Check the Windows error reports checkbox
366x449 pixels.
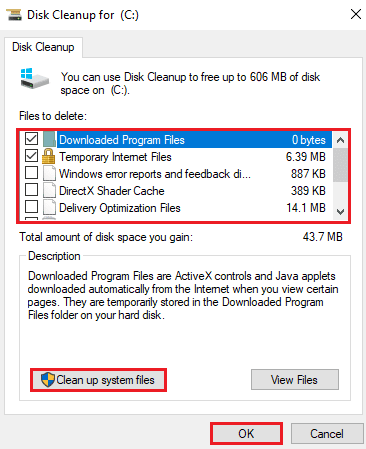[31, 173]
